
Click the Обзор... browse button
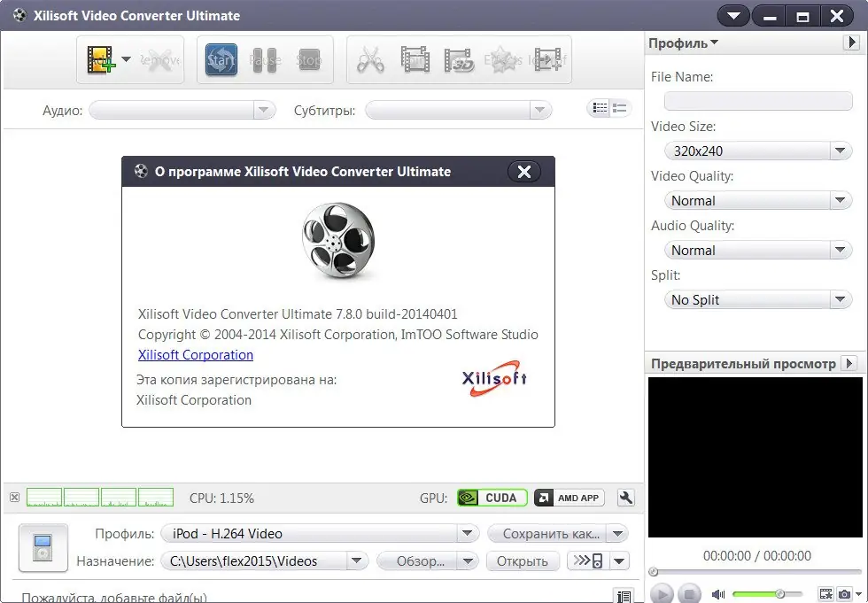(x=417, y=561)
